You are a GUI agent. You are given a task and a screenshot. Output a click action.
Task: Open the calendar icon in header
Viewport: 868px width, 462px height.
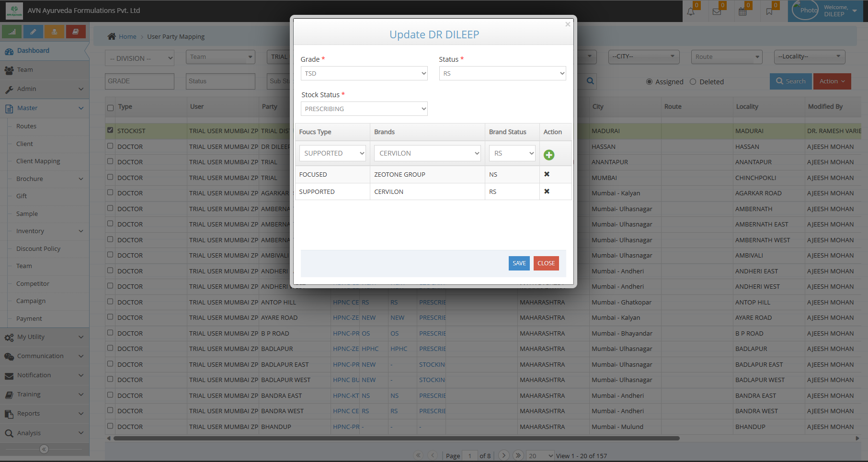(742, 11)
